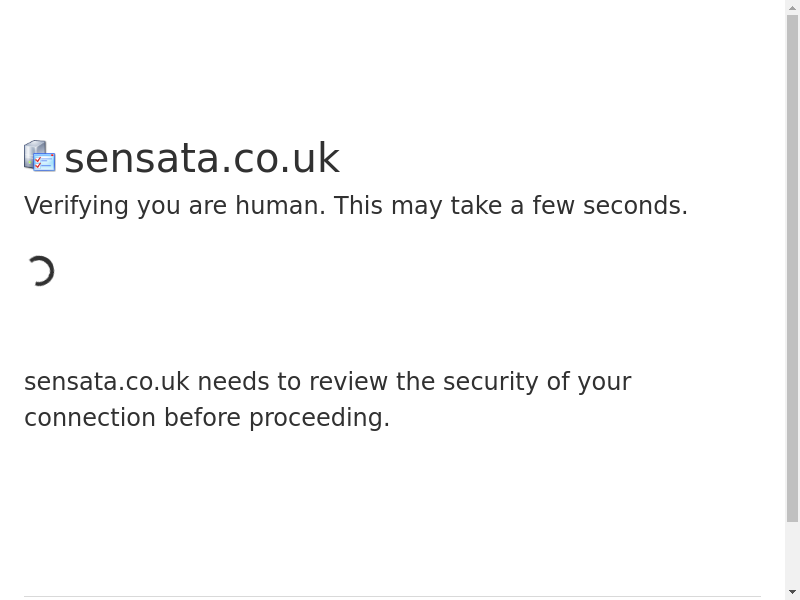Click the word "connection" in the paragraph
This screenshot has height=600, width=800.
[x=90, y=418]
